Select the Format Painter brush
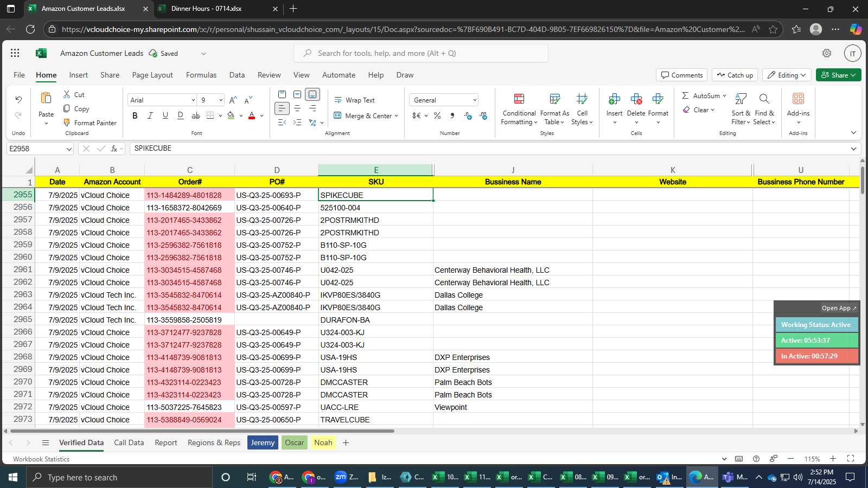The height and width of the screenshot is (488, 868). pyautogui.click(x=67, y=123)
